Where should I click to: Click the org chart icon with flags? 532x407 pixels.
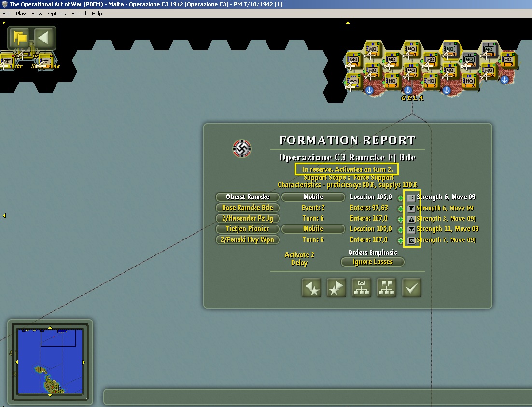coord(386,288)
